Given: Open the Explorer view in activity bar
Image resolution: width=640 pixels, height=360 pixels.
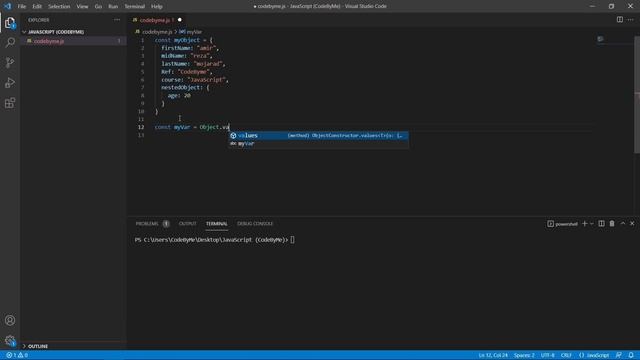Looking at the screenshot, I should (10, 23).
